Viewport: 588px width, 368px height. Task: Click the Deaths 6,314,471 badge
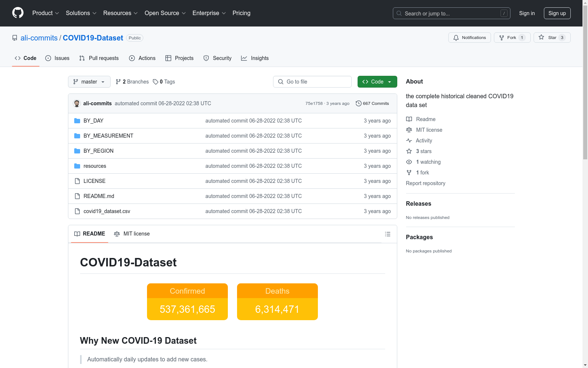pyautogui.click(x=277, y=302)
